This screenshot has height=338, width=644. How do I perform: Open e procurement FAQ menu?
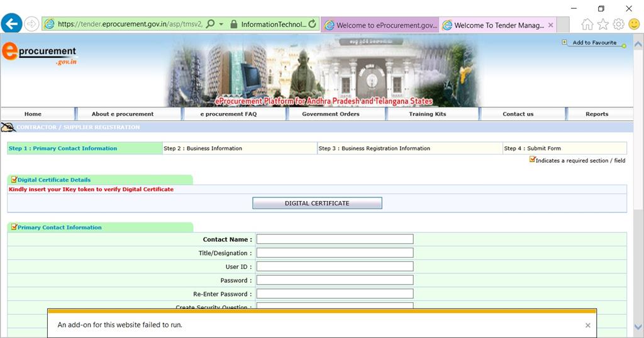click(x=228, y=114)
